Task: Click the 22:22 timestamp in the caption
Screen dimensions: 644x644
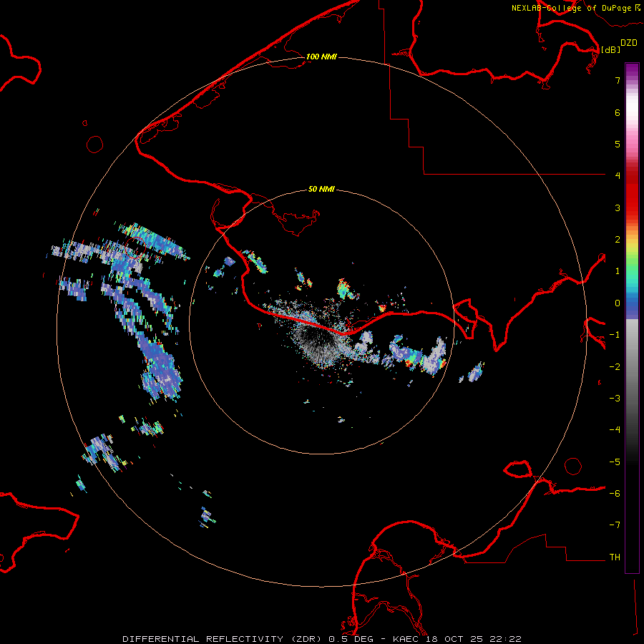Action: point(505,639)
